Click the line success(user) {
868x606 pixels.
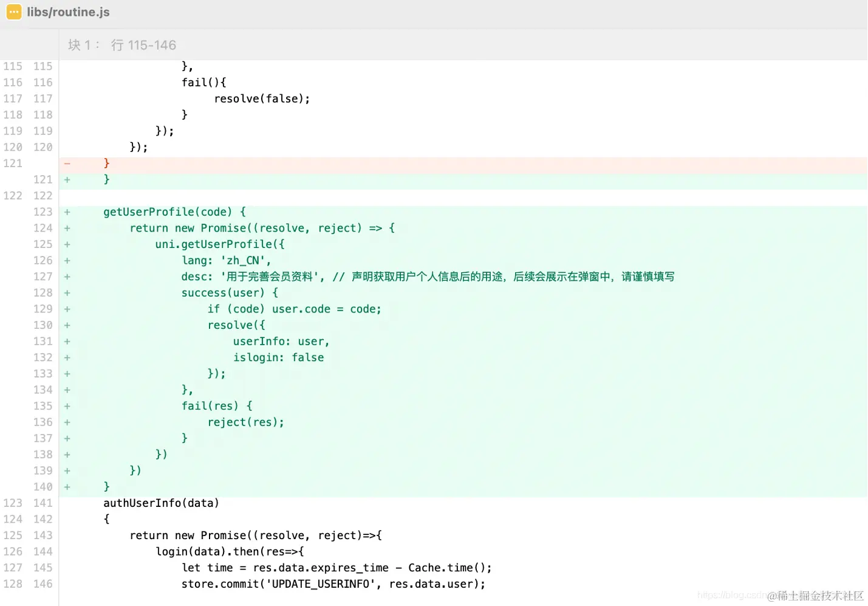point(230,292)
